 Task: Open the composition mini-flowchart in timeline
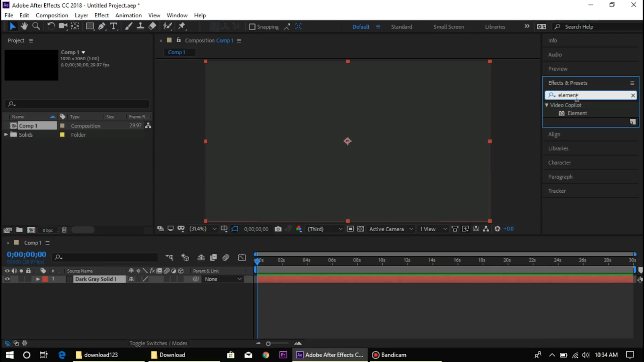(169, 257)
